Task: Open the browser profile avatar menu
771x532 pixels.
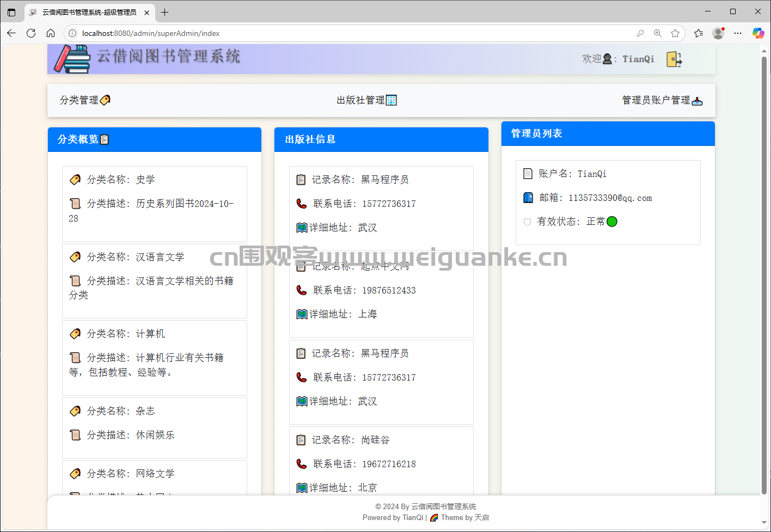Action: [718, 33]
